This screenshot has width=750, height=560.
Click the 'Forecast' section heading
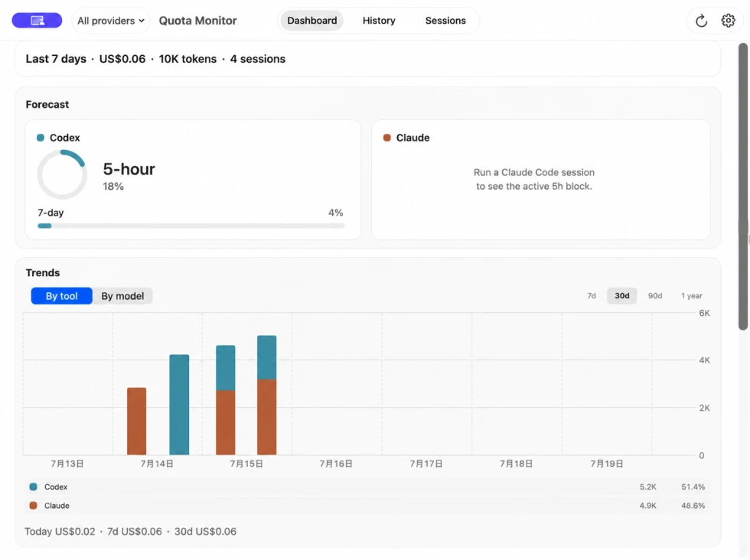47,104
